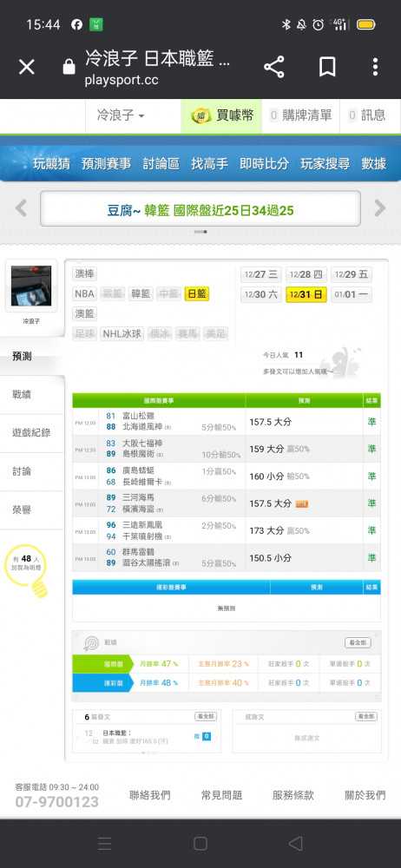Open 討論區 in the navigation bar
The image size is (401, 868).
pyautogui.click(x=161, y=164)
